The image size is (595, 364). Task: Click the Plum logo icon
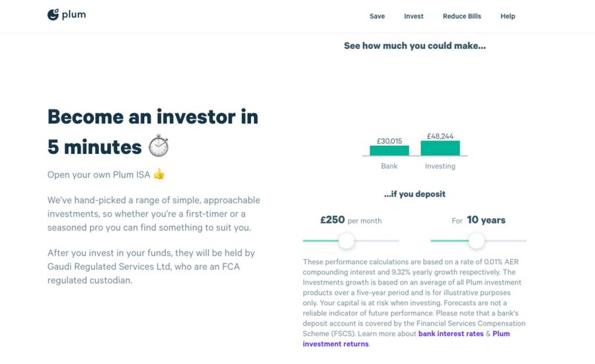tap(53, 15)
